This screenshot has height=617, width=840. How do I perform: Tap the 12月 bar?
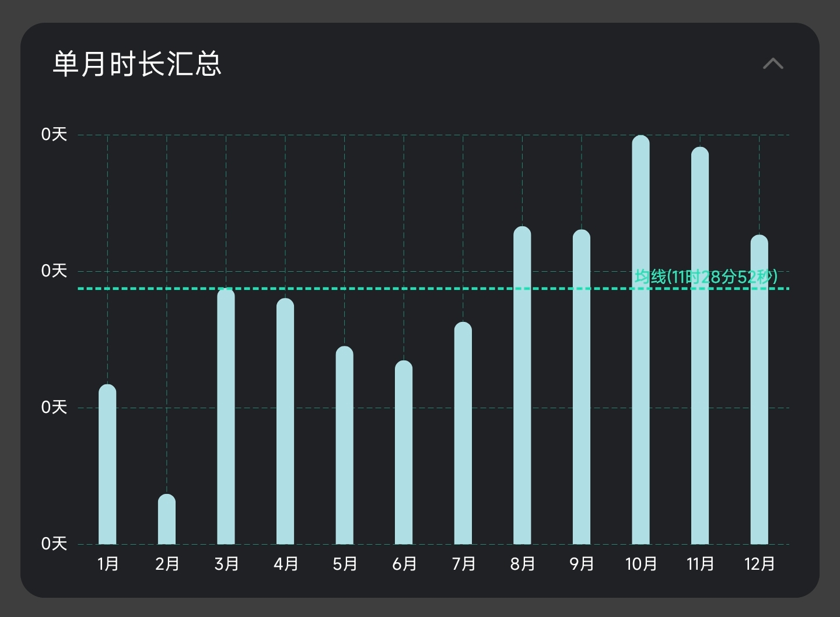(x=759, y=390)
